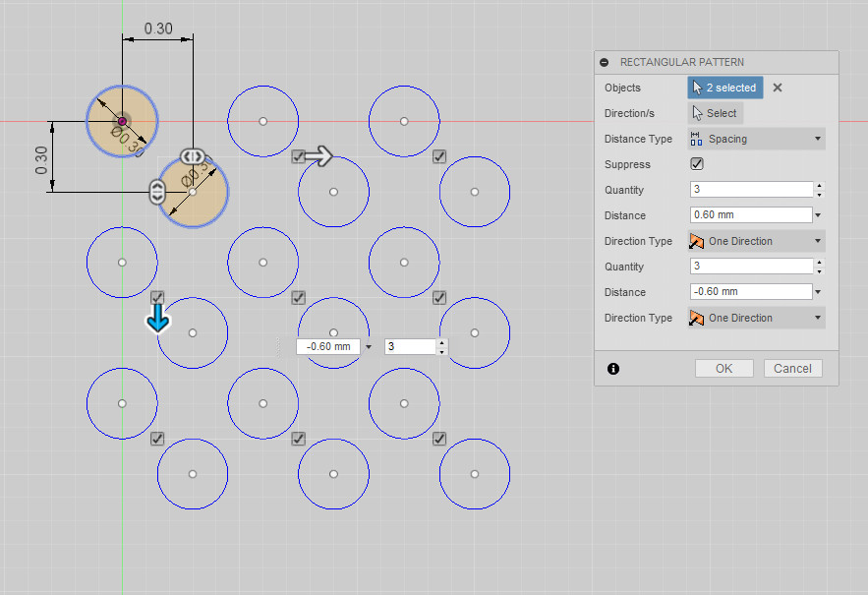The width and height of the screenshot is (868, 595).
Task: Click the canvas quantity field showing 3
Action: click(x=410, y=347)
